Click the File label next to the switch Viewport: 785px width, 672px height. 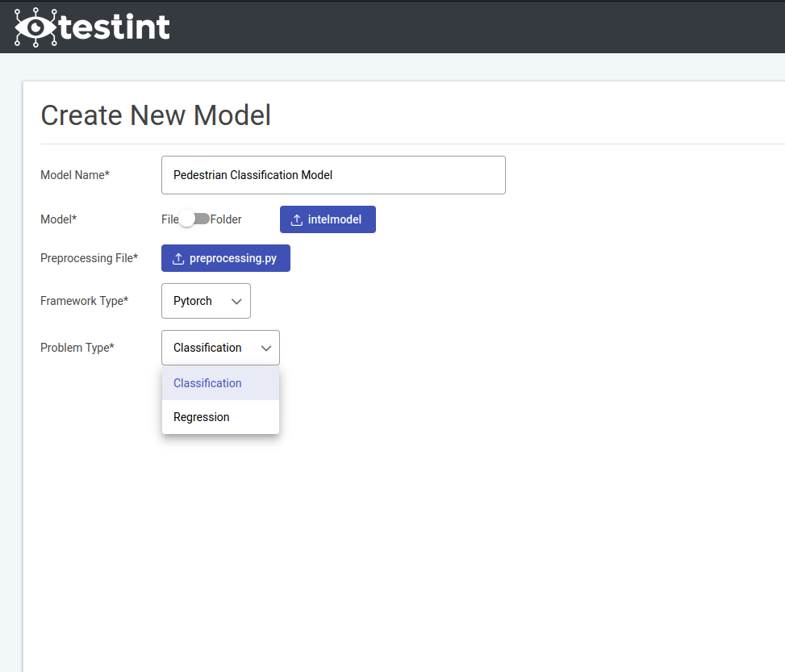[169, 219]
